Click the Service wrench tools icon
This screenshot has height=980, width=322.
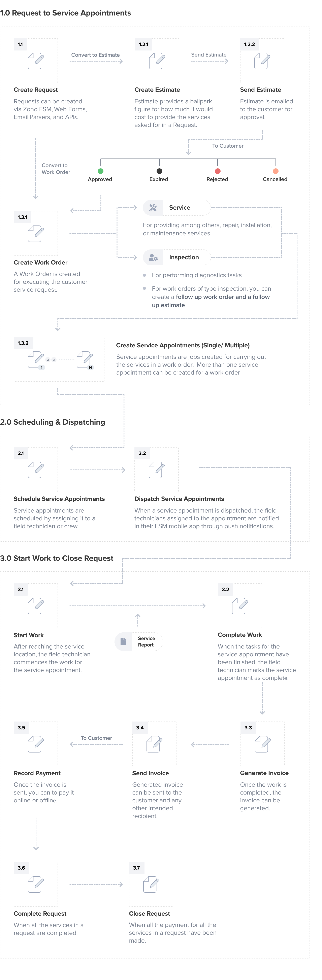[x=153, y=208]
